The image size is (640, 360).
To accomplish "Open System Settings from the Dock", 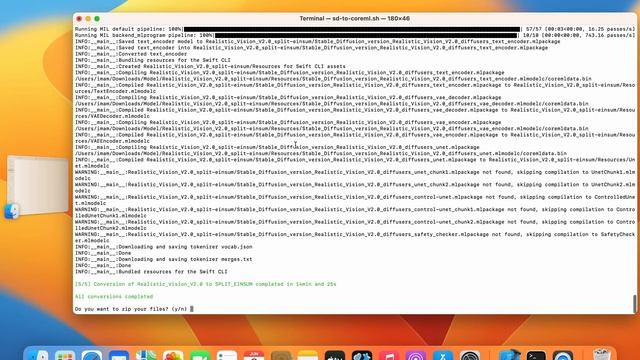I will pyautogui.click(x=470, y=356).
